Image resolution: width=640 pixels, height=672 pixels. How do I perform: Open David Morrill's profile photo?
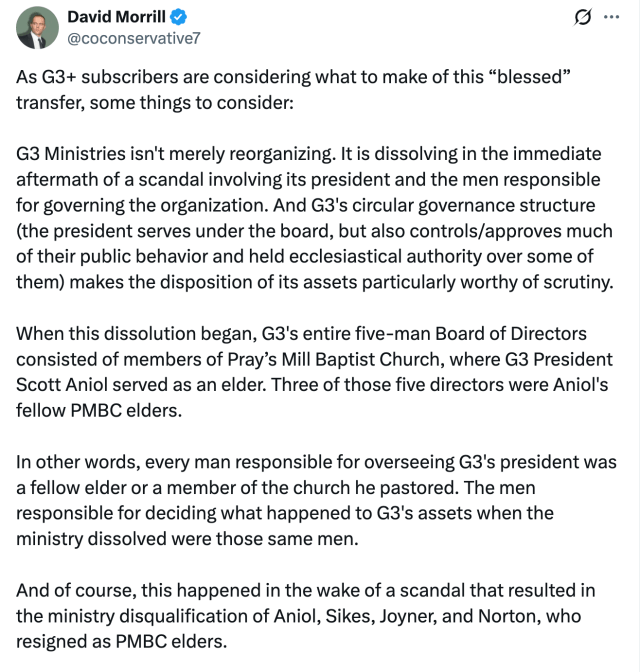(x=37, y=27)
